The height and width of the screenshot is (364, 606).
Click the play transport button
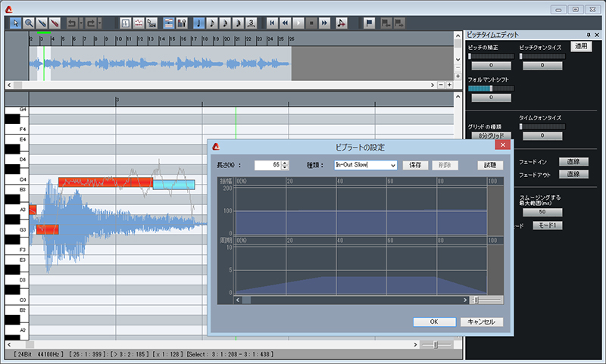click(298, 23)
